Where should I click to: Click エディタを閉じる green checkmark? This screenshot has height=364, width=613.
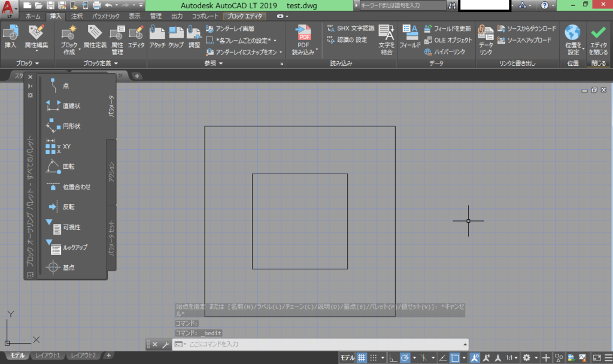click(x=598, y=32)
